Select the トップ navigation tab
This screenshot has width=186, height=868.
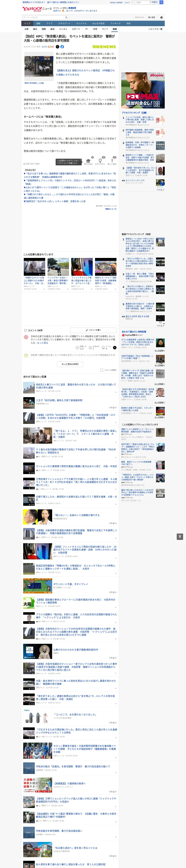click(27, 24)
